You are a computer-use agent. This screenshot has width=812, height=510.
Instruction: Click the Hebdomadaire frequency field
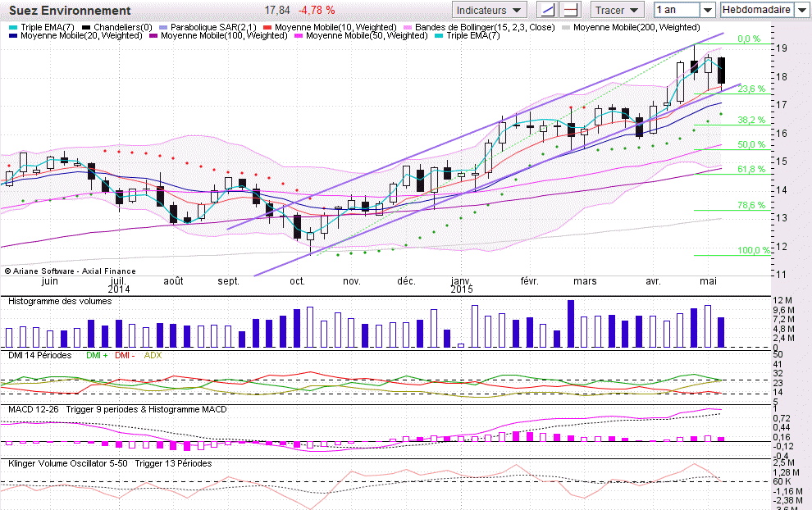pyautogui.click(x=756, y=10)
